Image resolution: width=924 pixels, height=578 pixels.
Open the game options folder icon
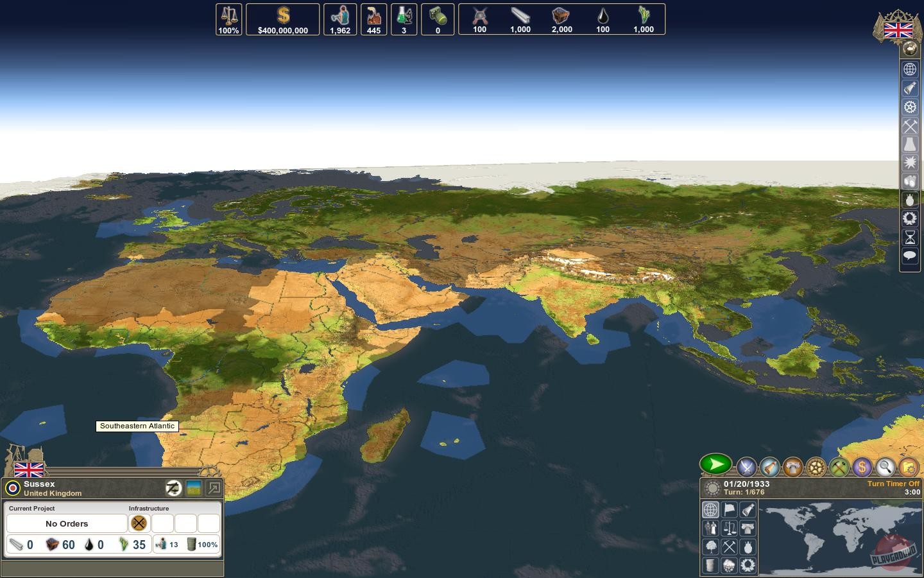pyautogui.click(x=907, y=468)
